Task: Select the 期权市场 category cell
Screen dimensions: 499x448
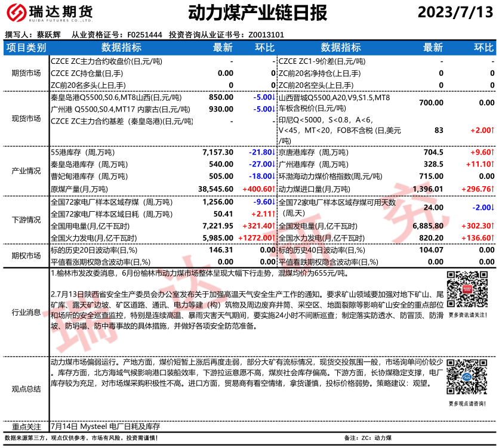Action: (x=26, y=256)
